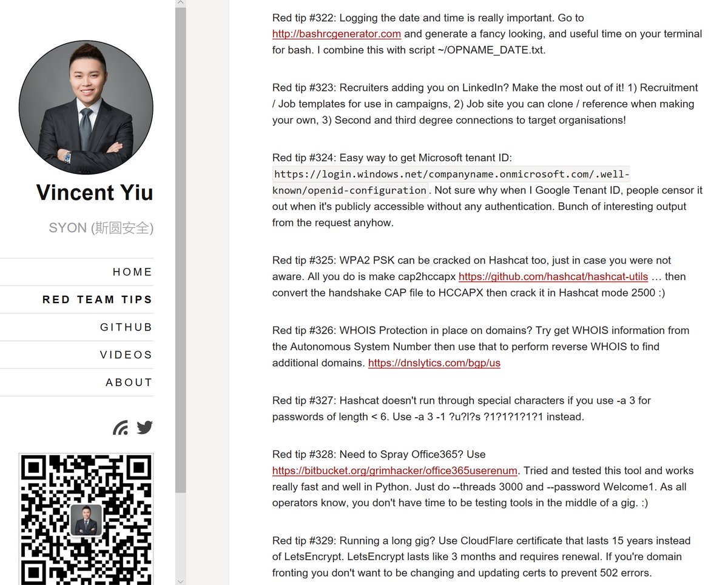The width and height of the screenshot is (728, 585).
Task: Open the dnslytics.com/bgp/us link
Action: pos(434,363)
